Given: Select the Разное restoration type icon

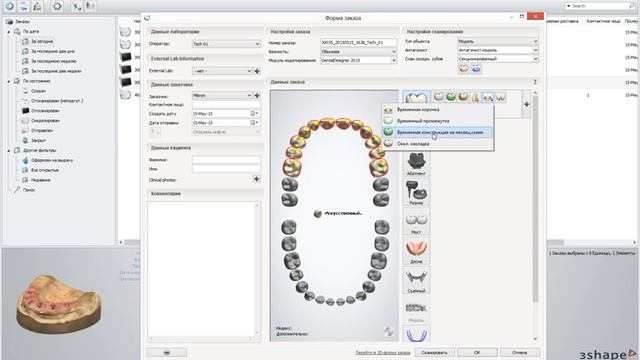Looking at the screenshot, I should pyautogui.click(x=416, y=192).
